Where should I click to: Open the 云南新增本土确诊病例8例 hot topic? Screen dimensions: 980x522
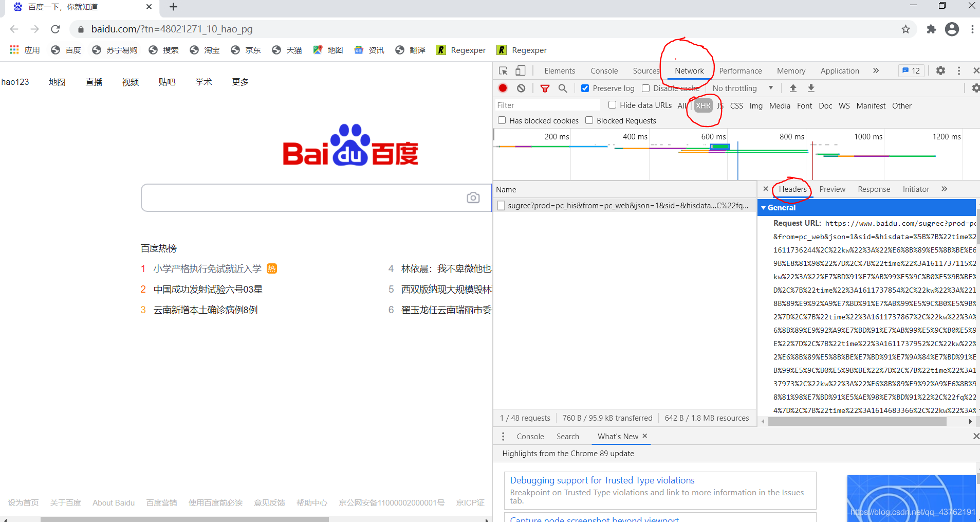coord(206,310)
